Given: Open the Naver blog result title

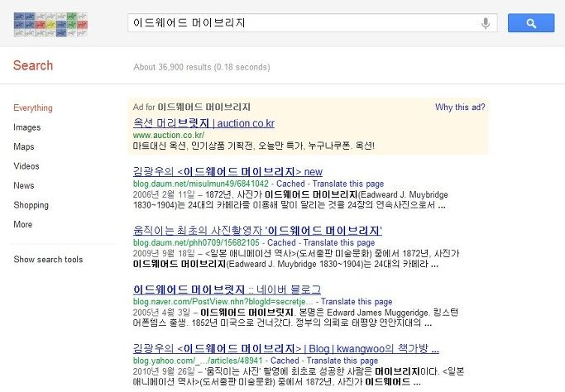Looking at the screenshot, I should [x=227, y=289].
